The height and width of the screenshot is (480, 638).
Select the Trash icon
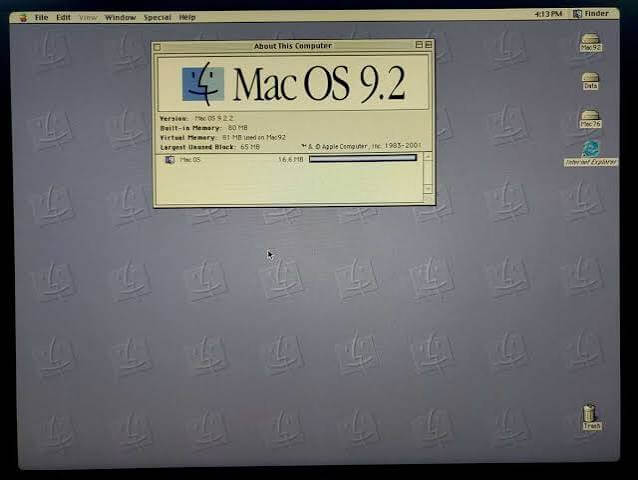coord(591,417)
